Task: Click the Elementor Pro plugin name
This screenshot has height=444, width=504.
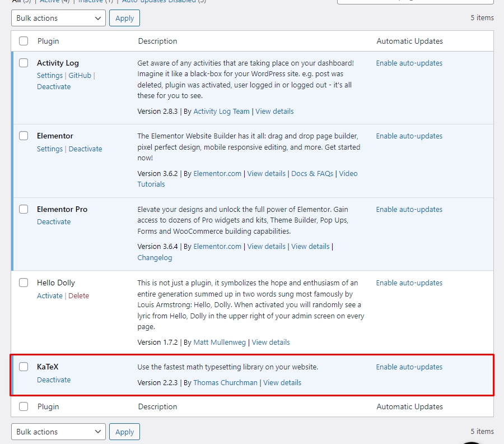Action: [62, 210]
